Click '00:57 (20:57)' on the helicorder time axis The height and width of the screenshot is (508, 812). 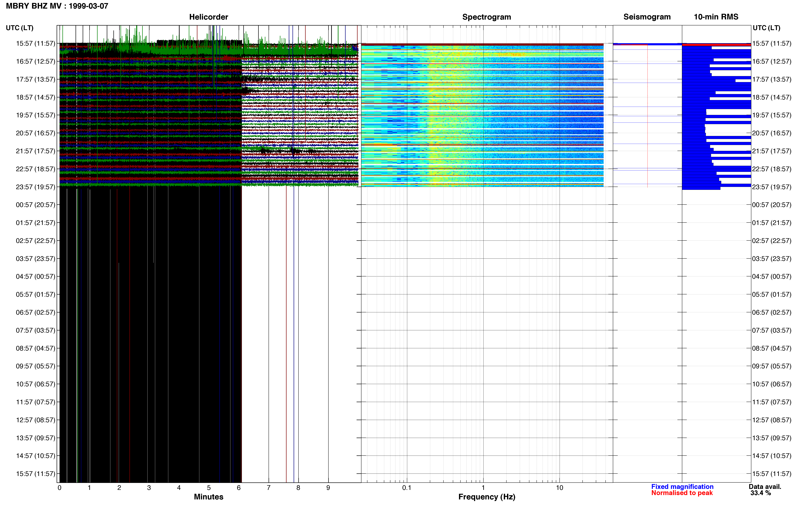click(x=36, y=205)
